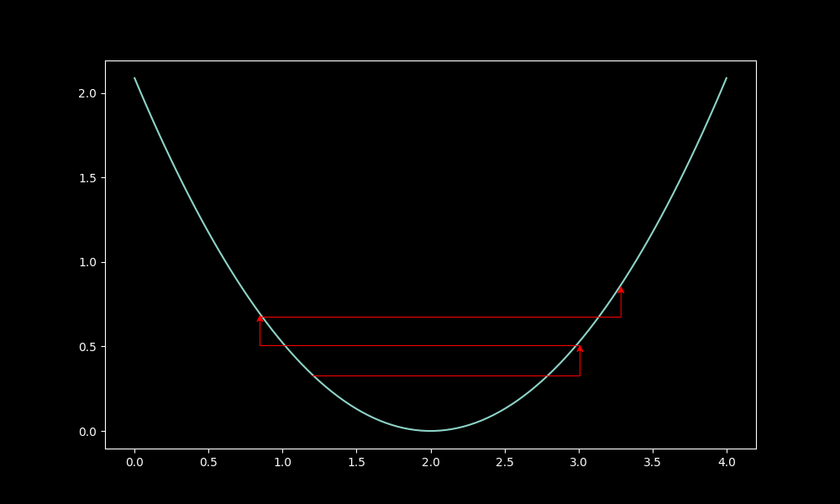Click the x-axis tick label 0.0
Screen dimensions: 840x504
point(134,462)
